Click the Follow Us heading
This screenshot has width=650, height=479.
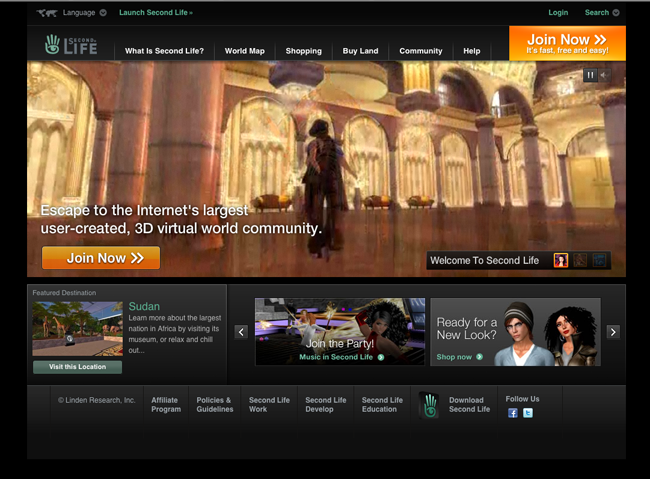click(x=522, y=399)
